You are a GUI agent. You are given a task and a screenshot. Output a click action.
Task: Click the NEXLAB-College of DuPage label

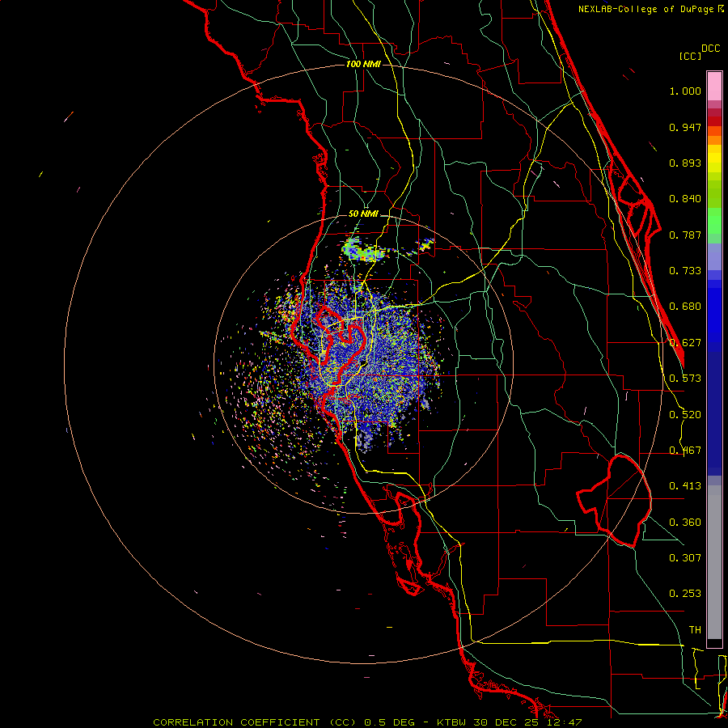(x=651, y=9)
